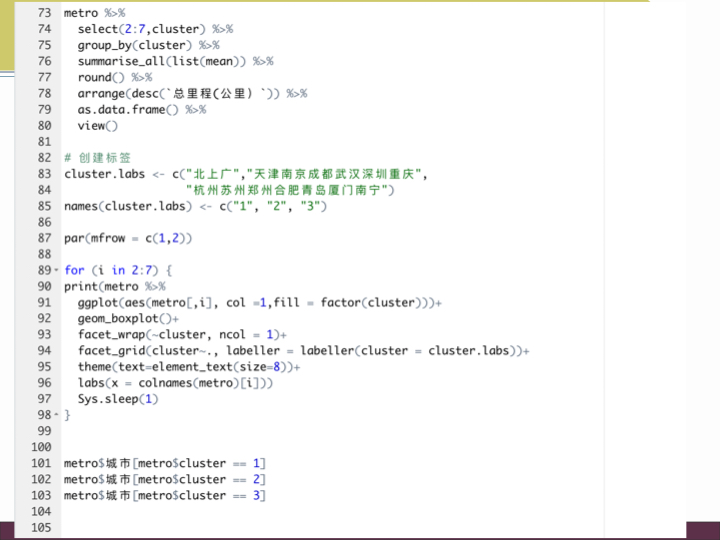Select line number 87 in the gutter
Viewport: 720px width, 540px height.
[43, 238]
